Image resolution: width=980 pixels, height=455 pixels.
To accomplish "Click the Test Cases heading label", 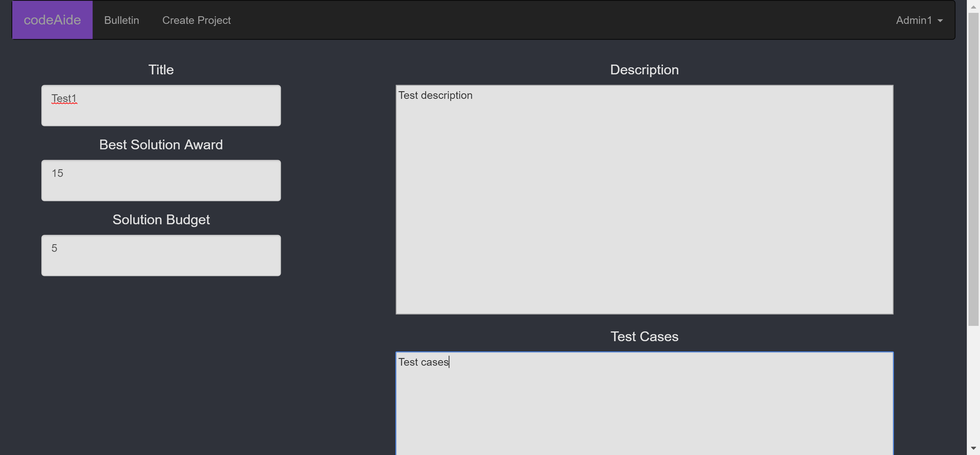I will click(644, 336).
